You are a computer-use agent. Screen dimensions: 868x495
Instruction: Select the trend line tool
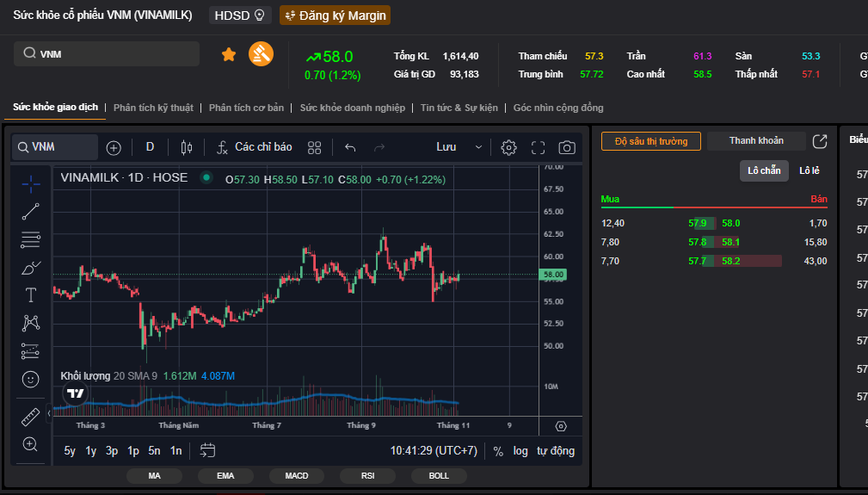point(30,212)
